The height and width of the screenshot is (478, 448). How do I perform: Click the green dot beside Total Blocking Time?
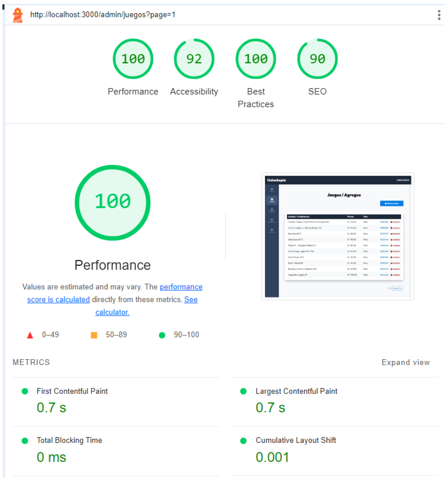point(25,441)
